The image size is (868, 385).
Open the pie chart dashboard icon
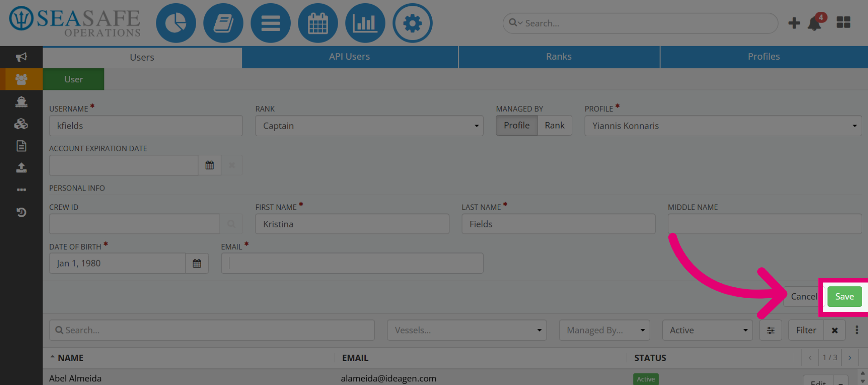176,23
